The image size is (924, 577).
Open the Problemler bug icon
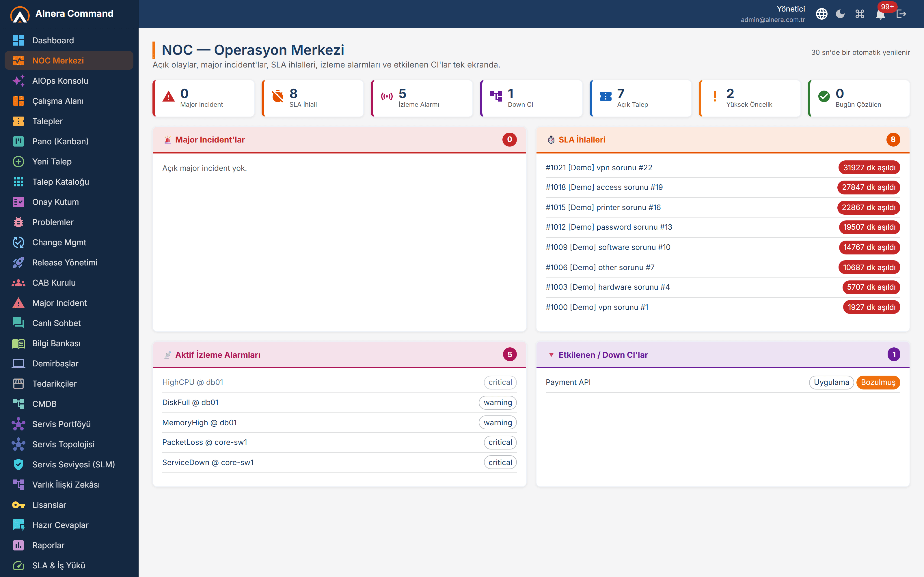click(x=18, y=222)
